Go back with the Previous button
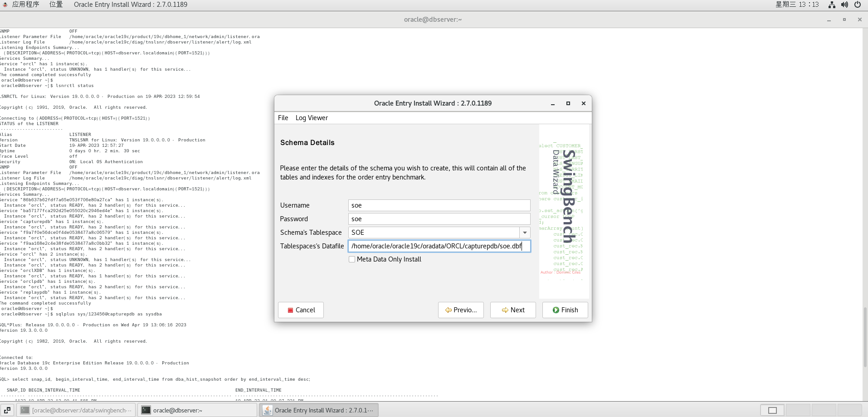 tap(461, 310)
